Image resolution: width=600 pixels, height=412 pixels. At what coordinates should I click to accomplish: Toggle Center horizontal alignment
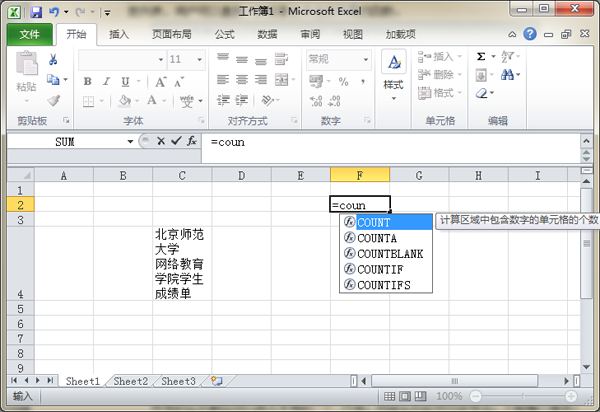242,80
